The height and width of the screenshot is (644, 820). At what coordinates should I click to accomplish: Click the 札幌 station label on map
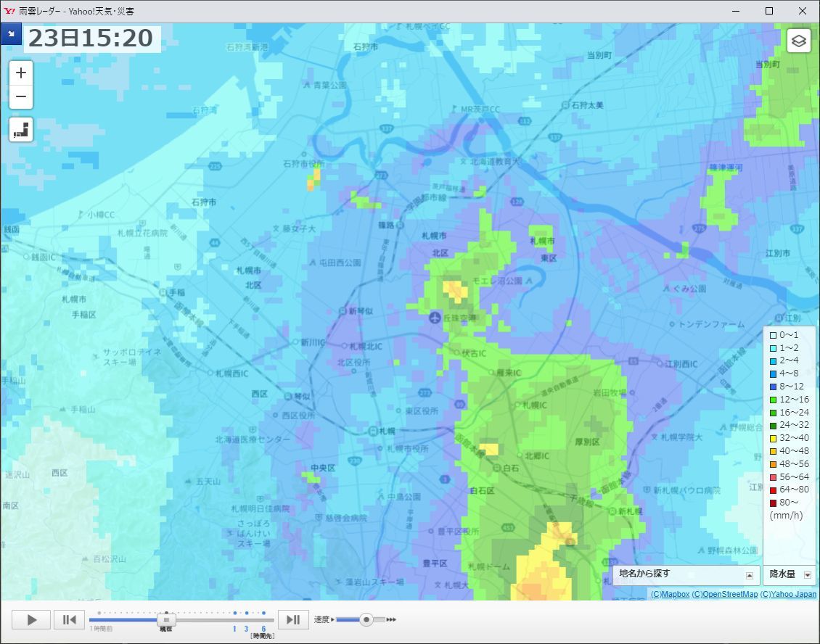(x=387, y=432)
